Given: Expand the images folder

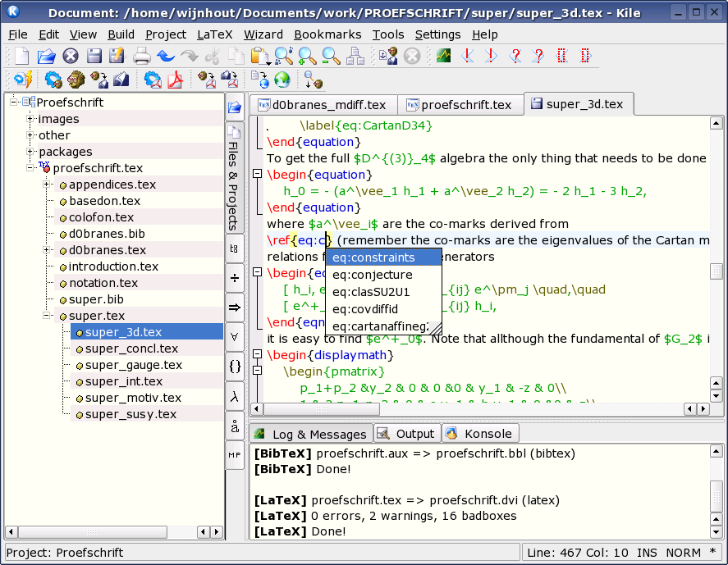Looking at the screenshot, I should [x=30, y=119].
